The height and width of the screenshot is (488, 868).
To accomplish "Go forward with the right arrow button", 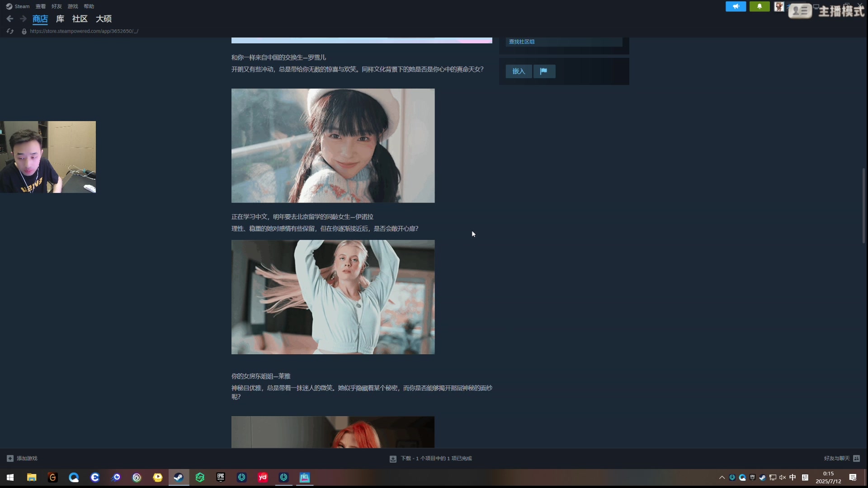I will point(23,19).
